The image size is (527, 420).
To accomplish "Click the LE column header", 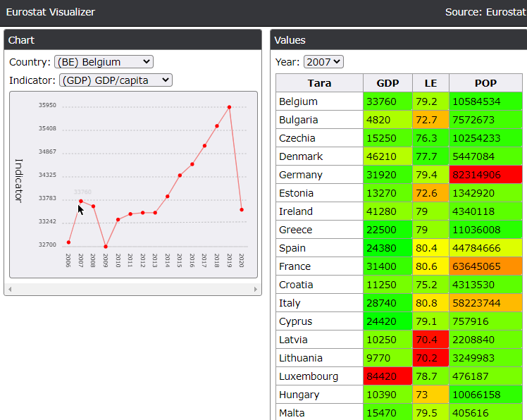I will click(430, 83).
